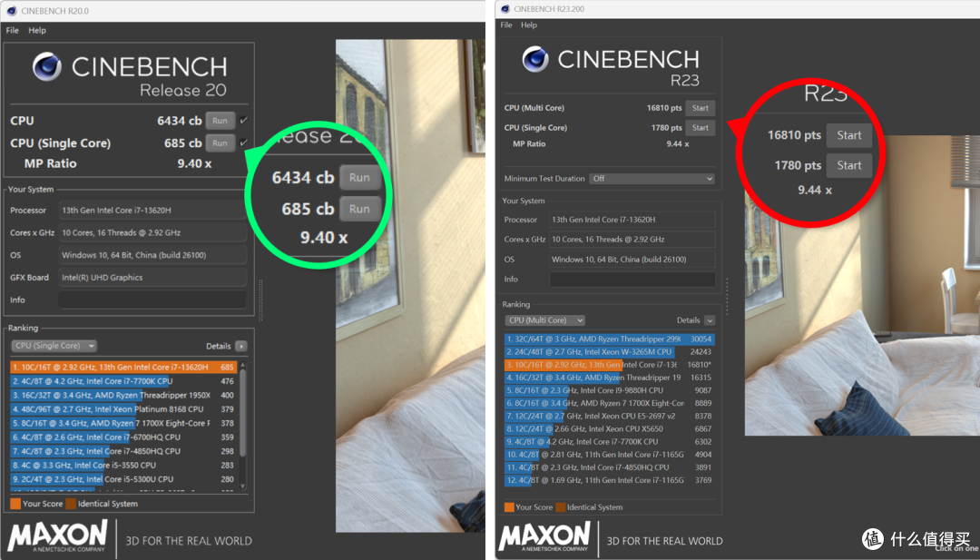
Task: Open Help menu in Cinebench R23 window
Action: 529,25
